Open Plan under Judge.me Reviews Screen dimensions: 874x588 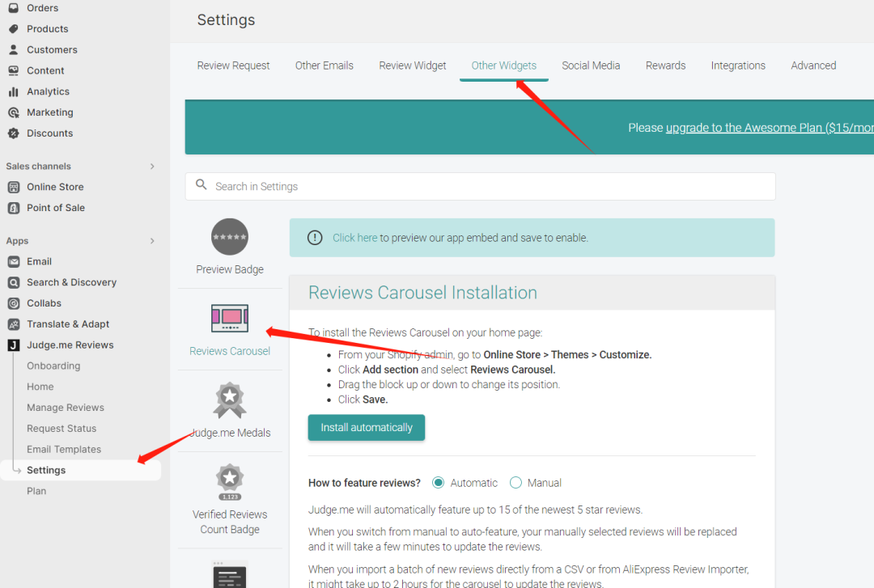click(36, 491)
